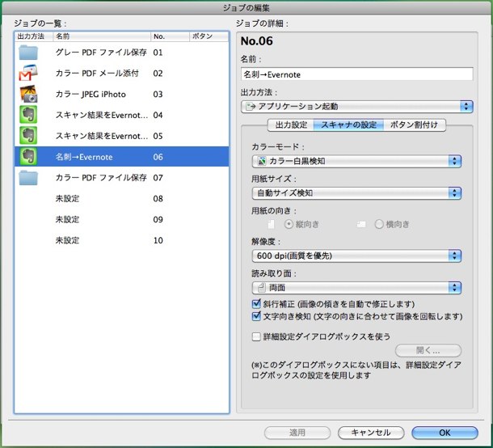Enable 詳細設定ダイアログボックスを使う checkbox
Image resolution: width=493 pixels, height=448 pixels.
pos(256,336)
